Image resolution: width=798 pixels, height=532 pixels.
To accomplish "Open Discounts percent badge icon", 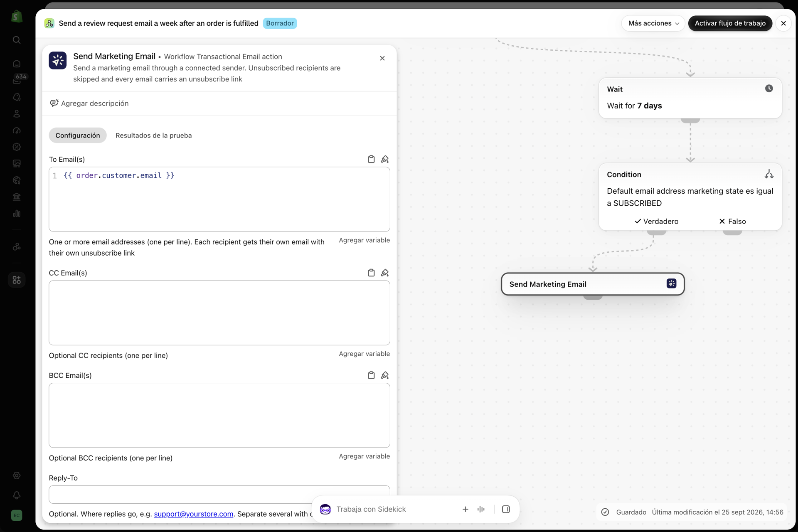I will 17,147.
